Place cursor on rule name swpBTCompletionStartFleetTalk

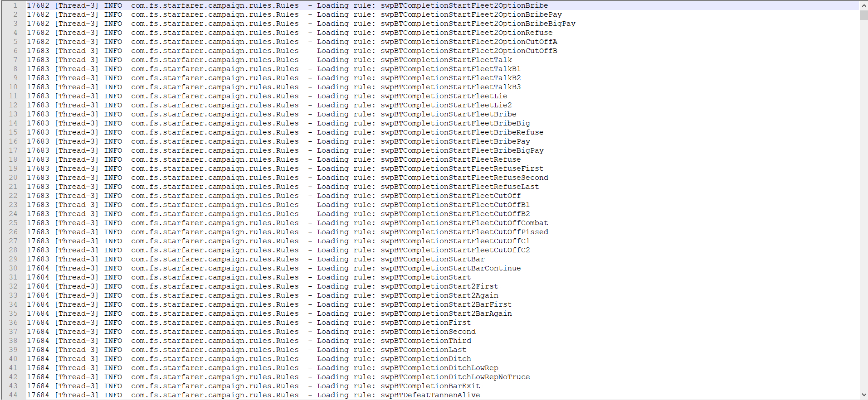[446, 60]
